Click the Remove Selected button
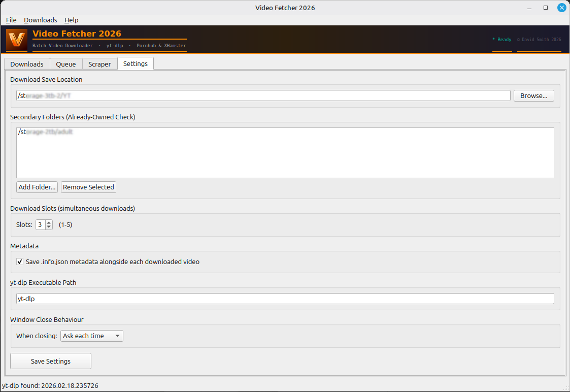Viewport: 570px width, 392px height. [x=88, y=187]
